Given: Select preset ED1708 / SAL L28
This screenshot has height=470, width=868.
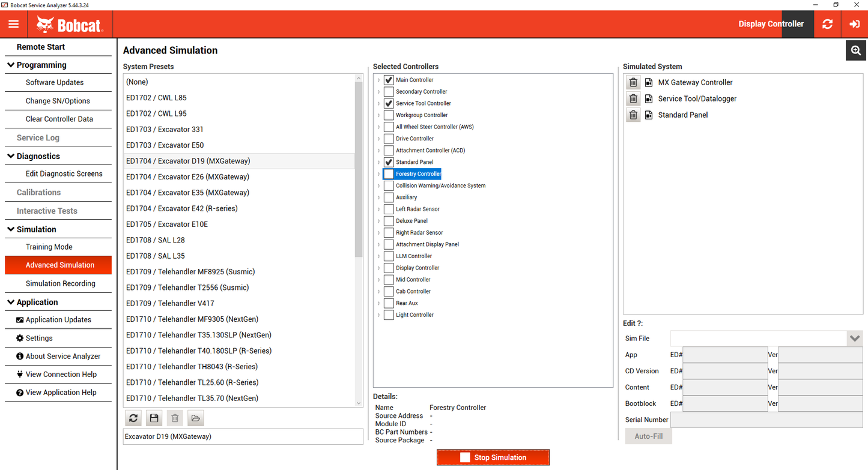Looking at the screenshot, I should click(239, 240).
